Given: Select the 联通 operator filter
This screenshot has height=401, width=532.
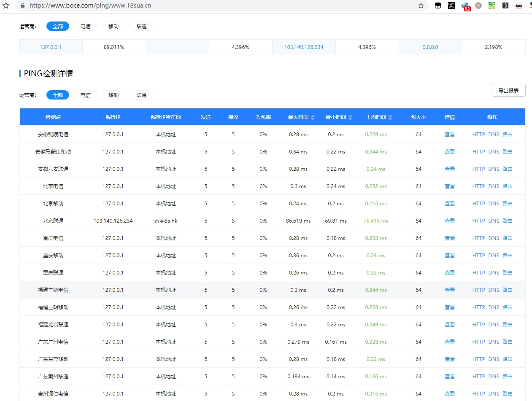Looking at the screenshot, I should 141,95.
